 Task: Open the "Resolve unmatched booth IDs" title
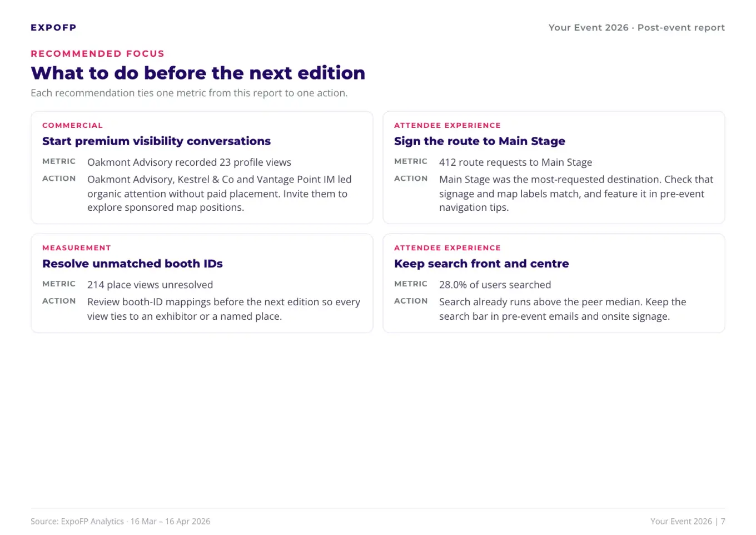click(132, 264)
